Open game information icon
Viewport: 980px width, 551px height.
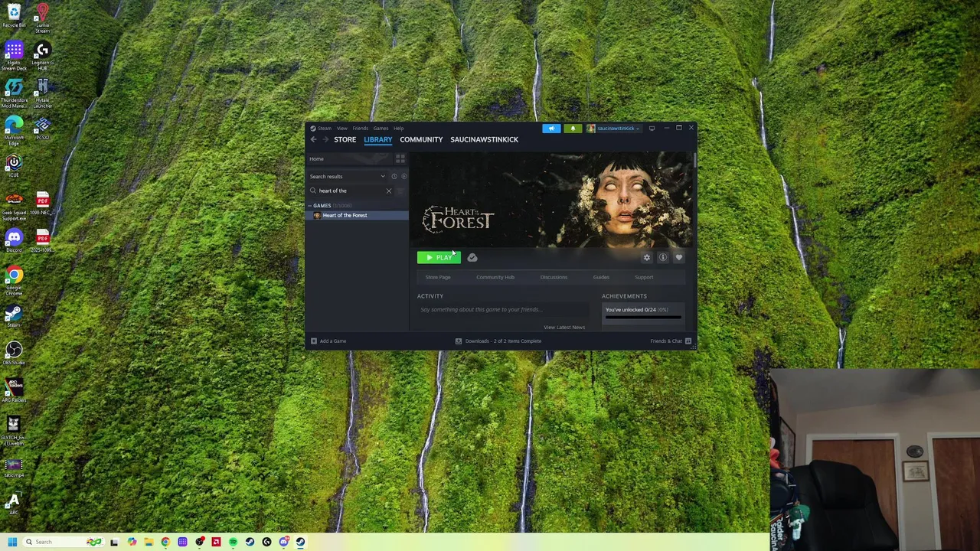click(x=663, y=258)
